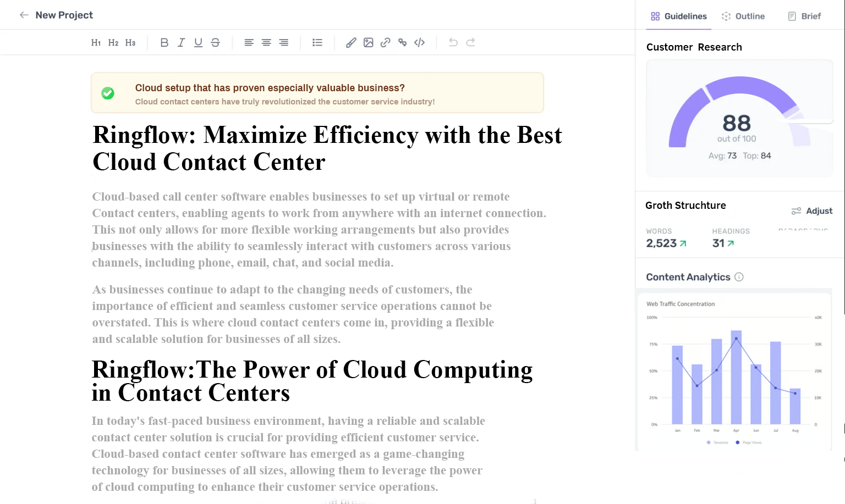Toggle strikethrough formatting
Image resolution: width=845 pixels, height=504 pixels.
(x=215, y=42)
